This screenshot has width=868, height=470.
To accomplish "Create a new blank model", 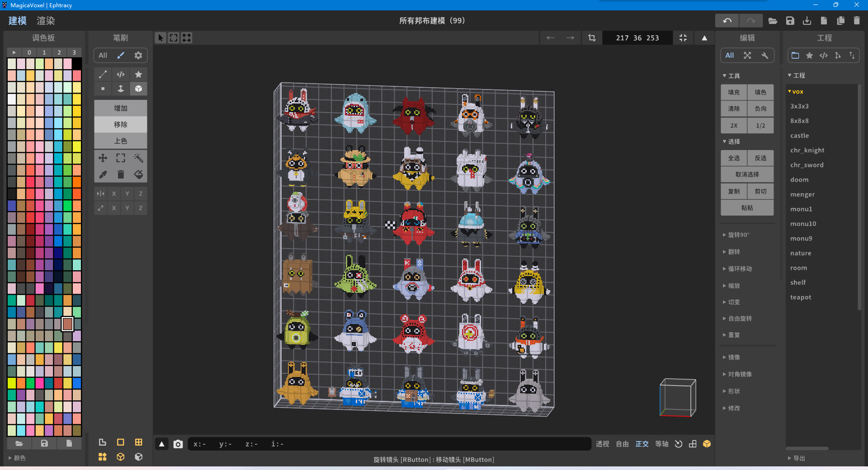I will [824, 21].
